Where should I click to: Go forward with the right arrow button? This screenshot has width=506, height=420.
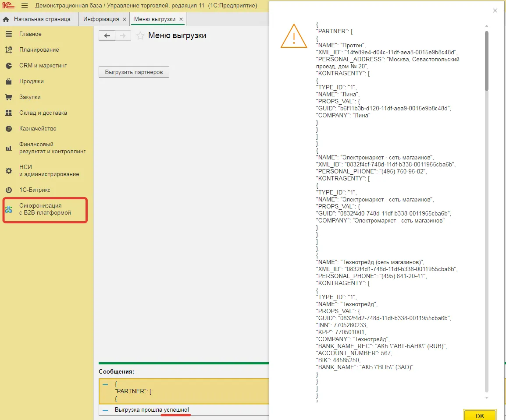tap(123, 35)
